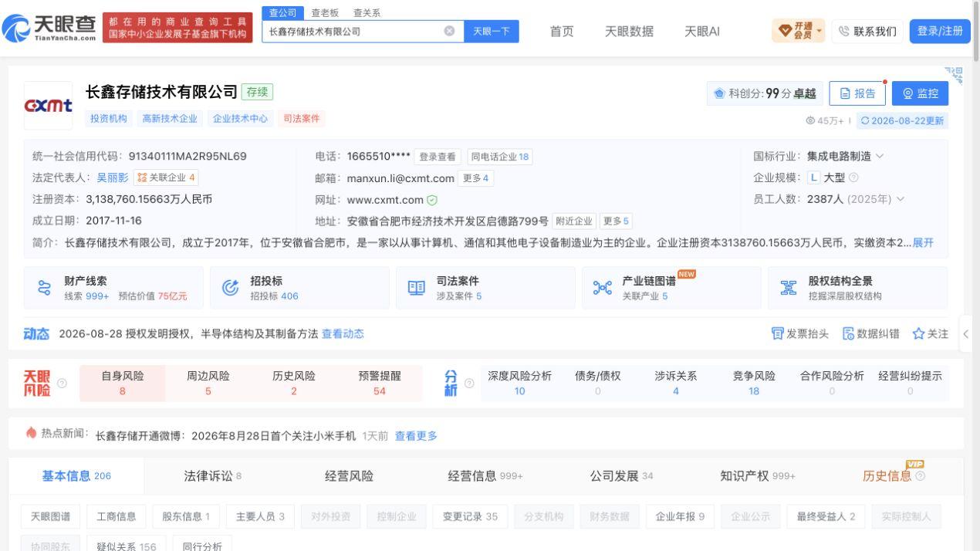The image size is (980, 551).
Task: Click the 联系我们 button
Action: [x=867, y=31]
